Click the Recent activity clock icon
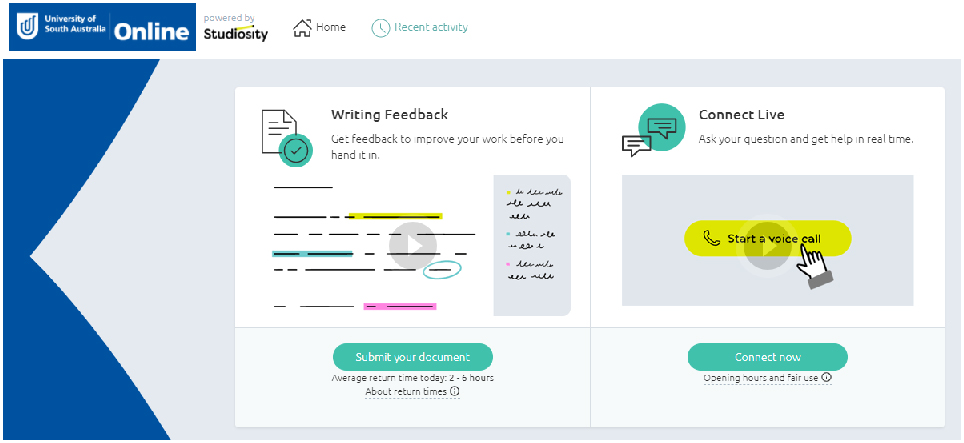The height and width of the screenshot is (443, 964). tap(381, 28)
